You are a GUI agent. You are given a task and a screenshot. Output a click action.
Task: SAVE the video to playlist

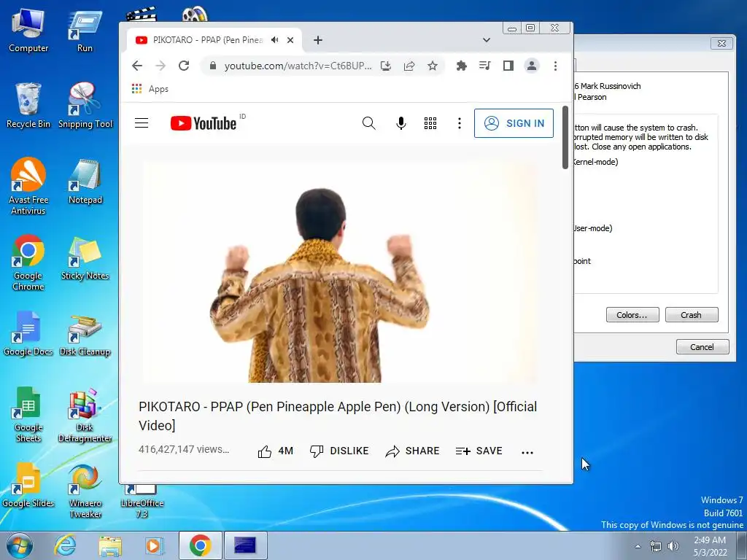479,451
